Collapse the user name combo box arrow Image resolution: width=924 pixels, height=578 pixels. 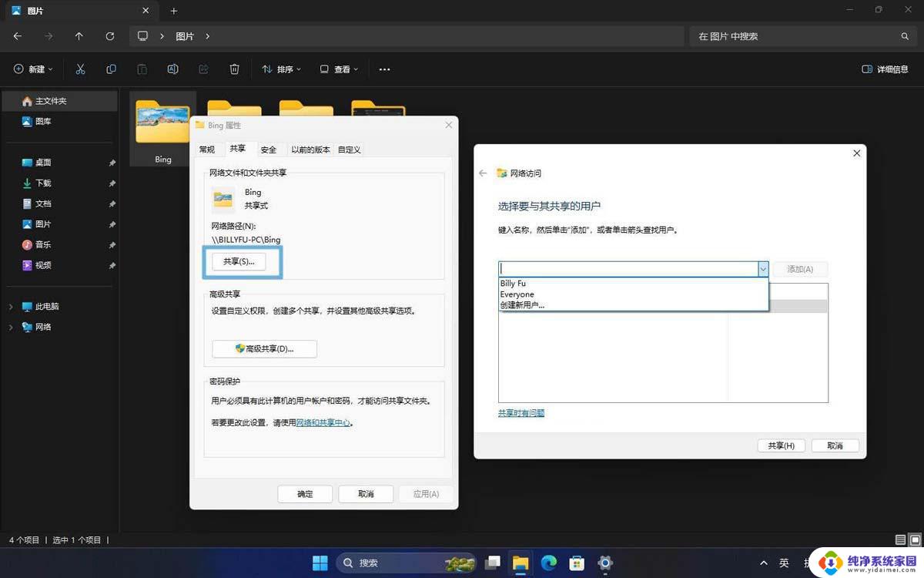[762, 269]
